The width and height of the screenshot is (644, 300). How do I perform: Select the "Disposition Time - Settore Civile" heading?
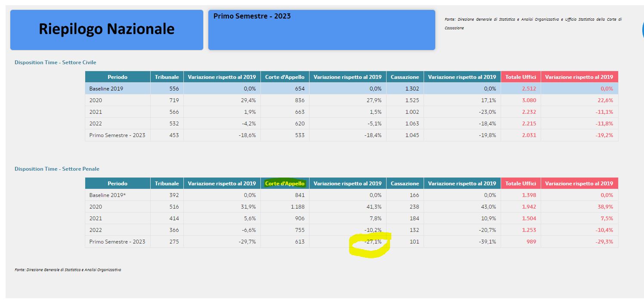click(55, 62)
